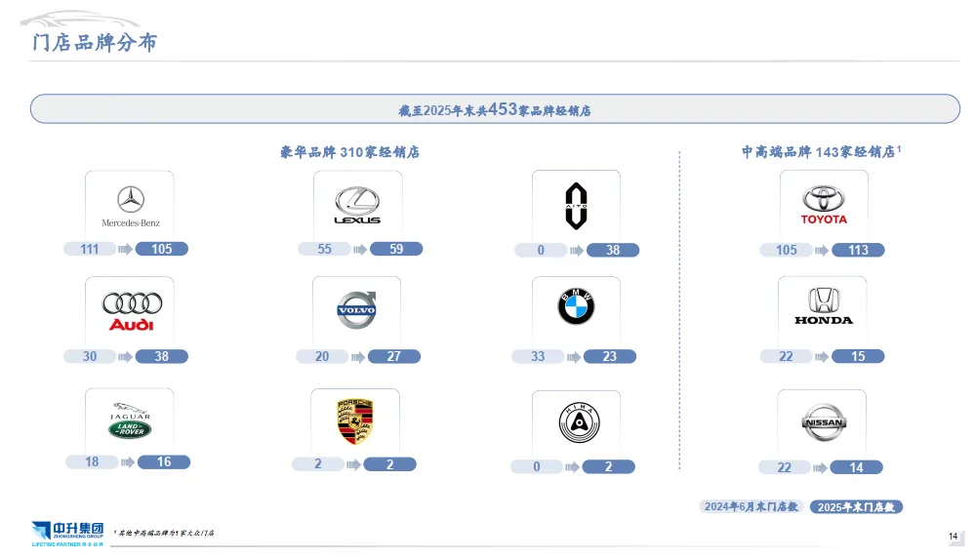Click Jaguar Land Rover 2025 value 16
The image size is (975, 560).
[x=164, y=461]
